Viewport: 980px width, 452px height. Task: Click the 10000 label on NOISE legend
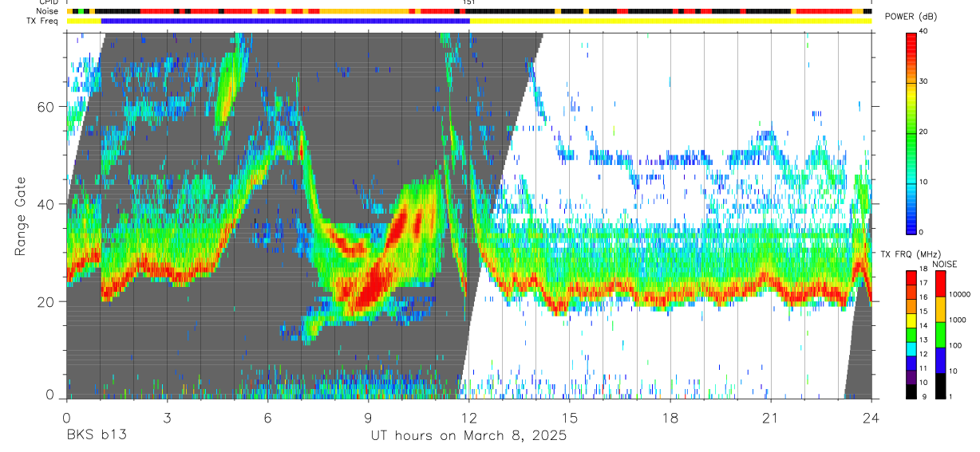(x=959, y=294)
